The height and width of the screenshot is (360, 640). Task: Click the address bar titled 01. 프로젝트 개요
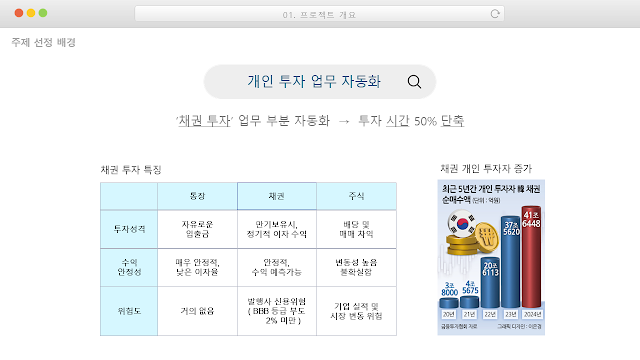319,13
